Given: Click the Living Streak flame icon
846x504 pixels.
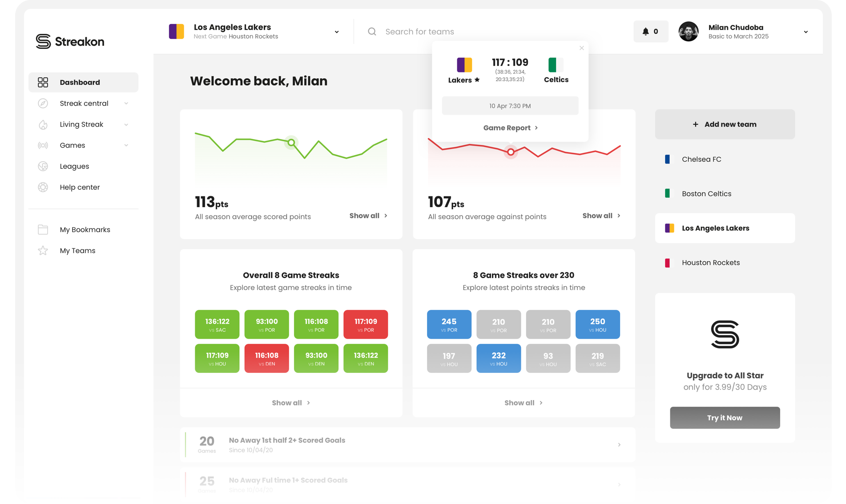Looking at the screenshot, I should click(43, 124).
